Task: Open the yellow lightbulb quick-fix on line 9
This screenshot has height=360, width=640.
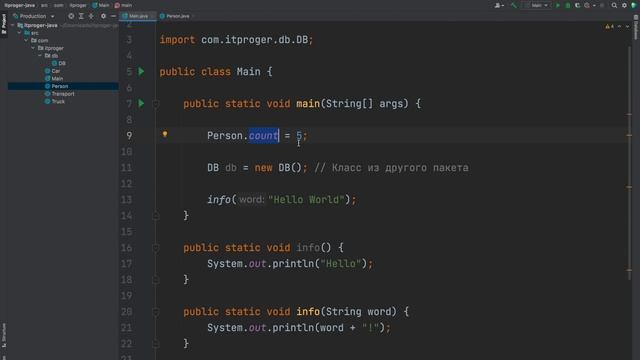Action: tap(165, 134)
